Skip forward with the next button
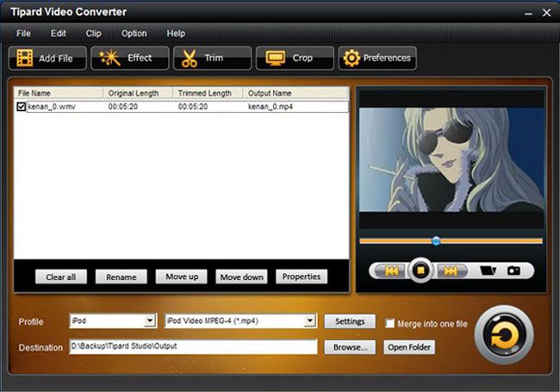560x392 pixels. 451,271
